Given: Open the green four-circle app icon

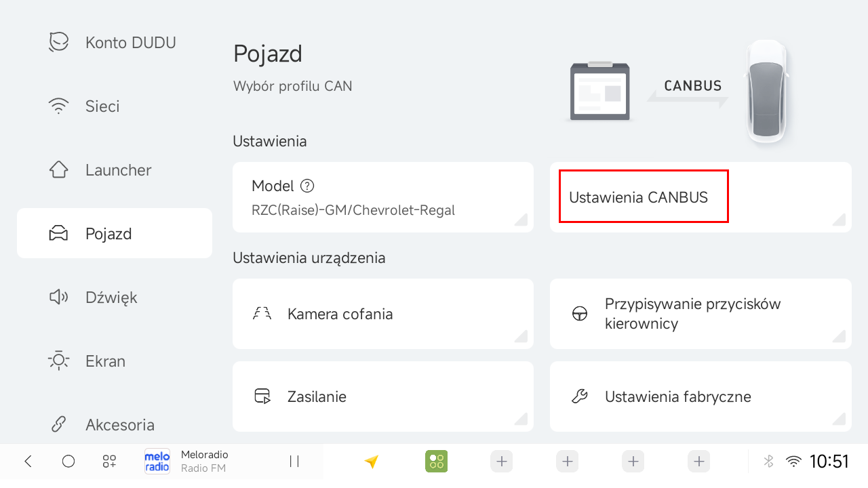Looking at the screenshot, I should [437, 462].
